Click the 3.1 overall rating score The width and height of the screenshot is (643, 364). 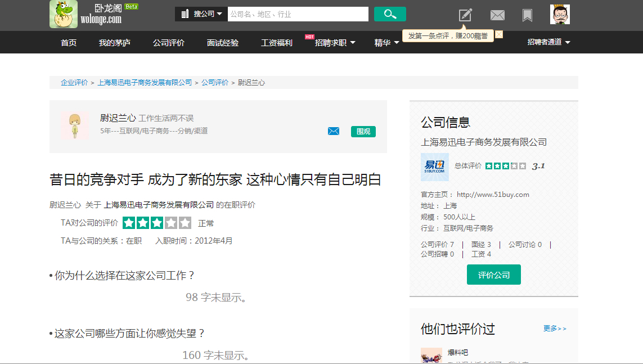click(538, 166)
